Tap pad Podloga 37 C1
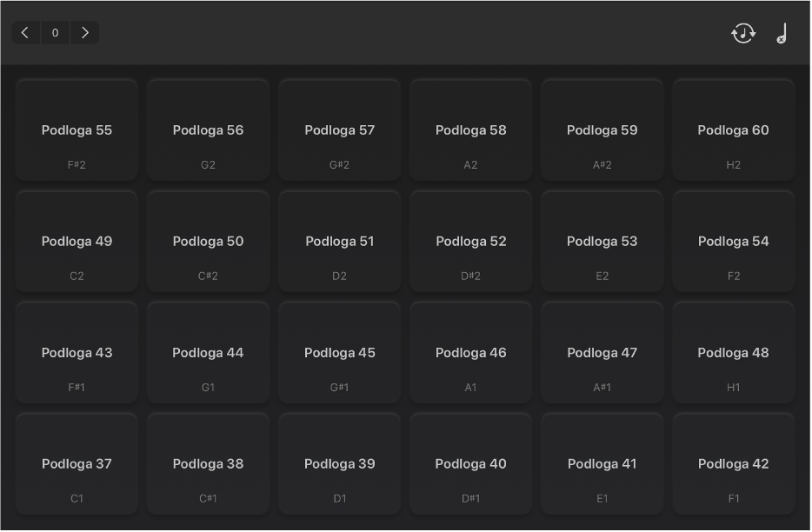812x532 pixels. tap(77, 464)
